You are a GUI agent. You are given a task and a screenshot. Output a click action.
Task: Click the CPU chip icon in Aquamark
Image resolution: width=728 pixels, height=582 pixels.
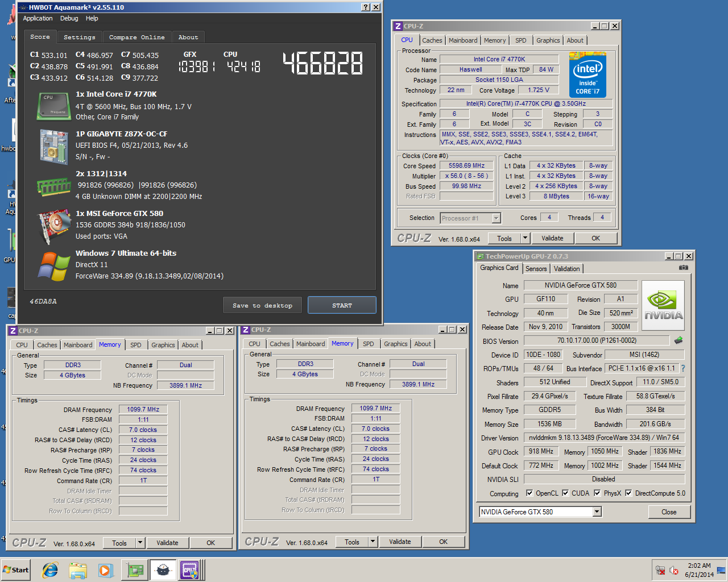54,106
